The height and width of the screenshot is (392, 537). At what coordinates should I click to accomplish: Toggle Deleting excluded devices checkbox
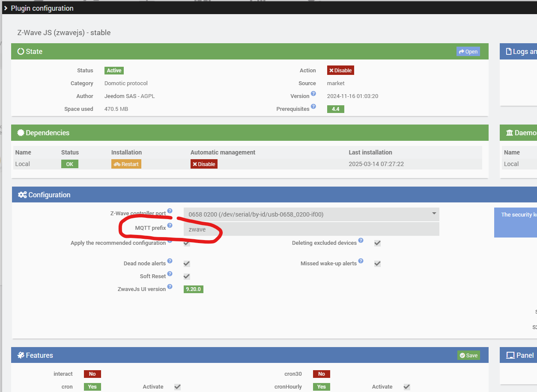point(377,243)
